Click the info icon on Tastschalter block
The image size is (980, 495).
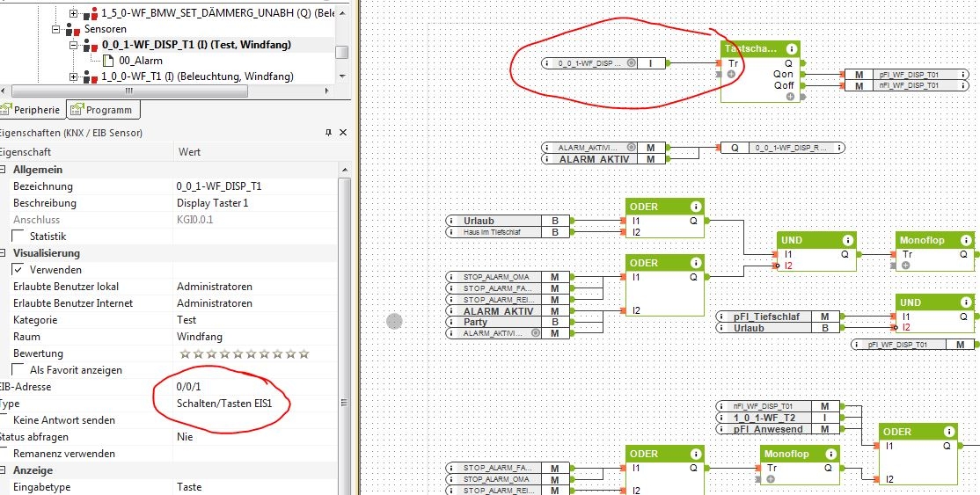click(792, 49)
